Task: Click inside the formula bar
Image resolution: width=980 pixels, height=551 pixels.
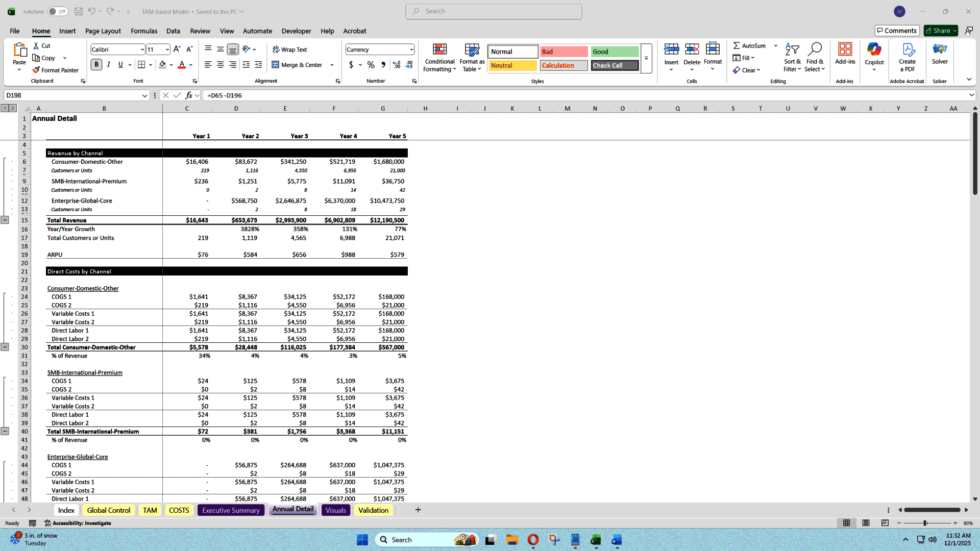Action: click(x=357, y=95)
